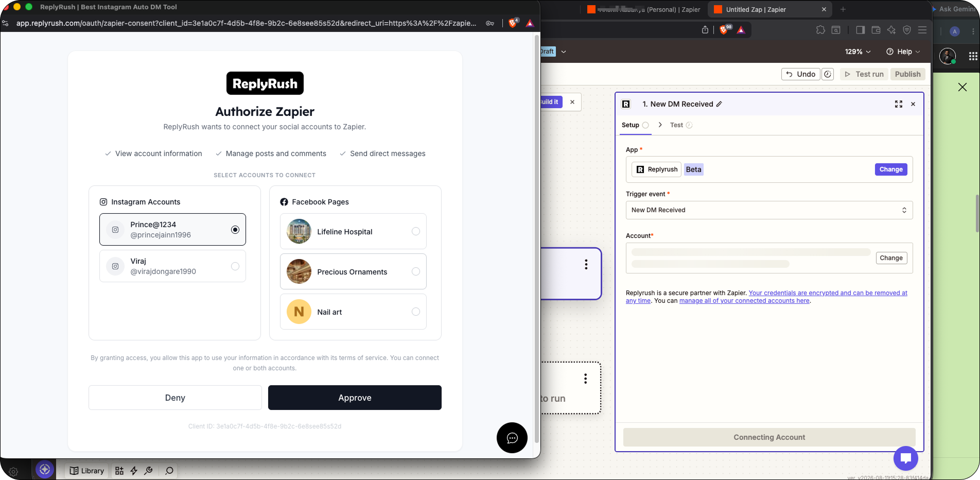Select the Lifeline Hospital Facebook page
This screenshot has width=980, height=480.
click(x=353, y=231)
